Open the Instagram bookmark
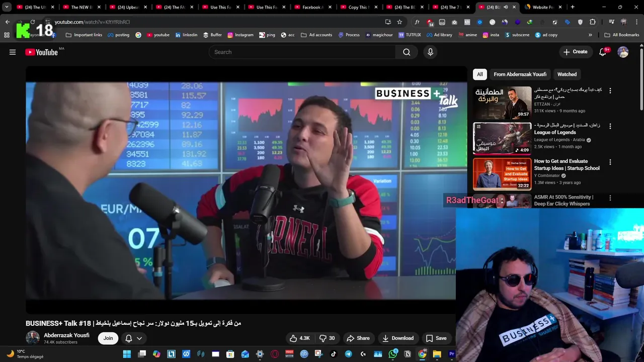This screenshot has width=644, height=362. pyautogui.click(x=240, y=35)
